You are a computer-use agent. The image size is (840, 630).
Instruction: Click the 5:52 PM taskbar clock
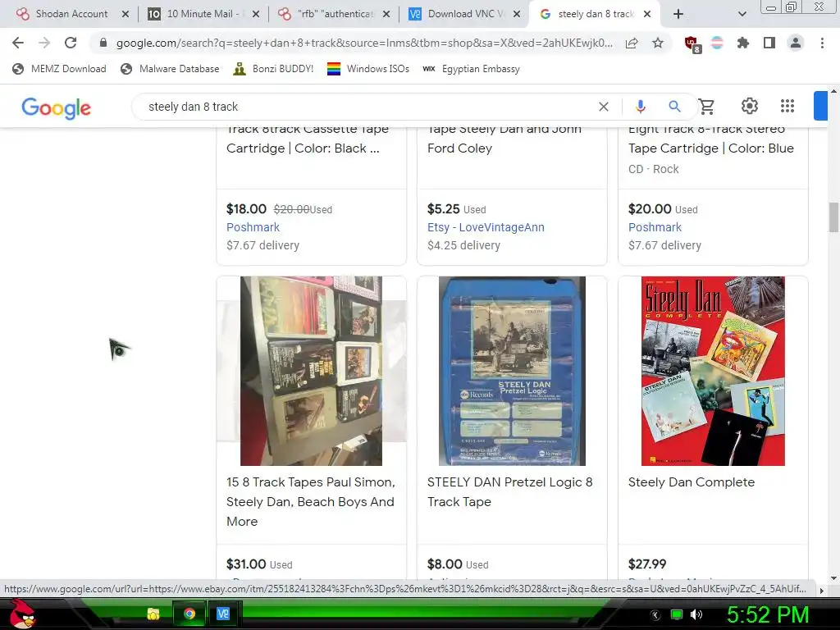(x=768, y=615)
